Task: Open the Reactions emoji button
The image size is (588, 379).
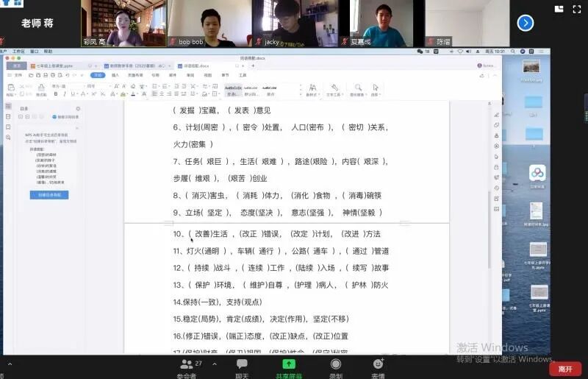Action: click(x=378, y=367)
